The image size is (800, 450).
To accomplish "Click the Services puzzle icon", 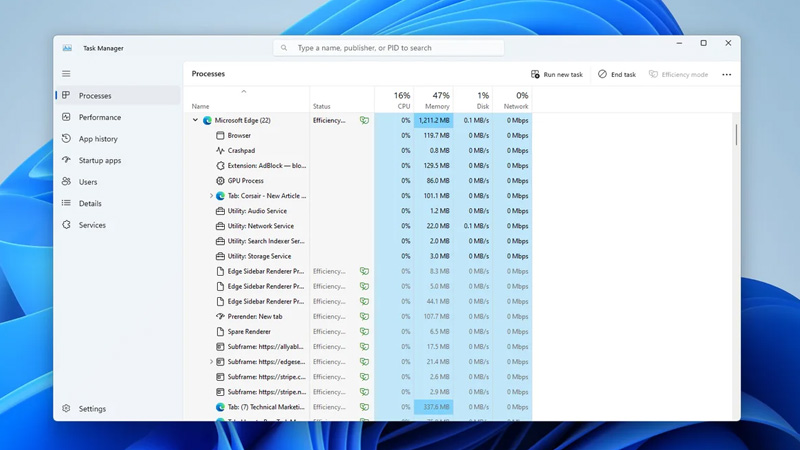I will pyautogui.click(x=66, y=224).
